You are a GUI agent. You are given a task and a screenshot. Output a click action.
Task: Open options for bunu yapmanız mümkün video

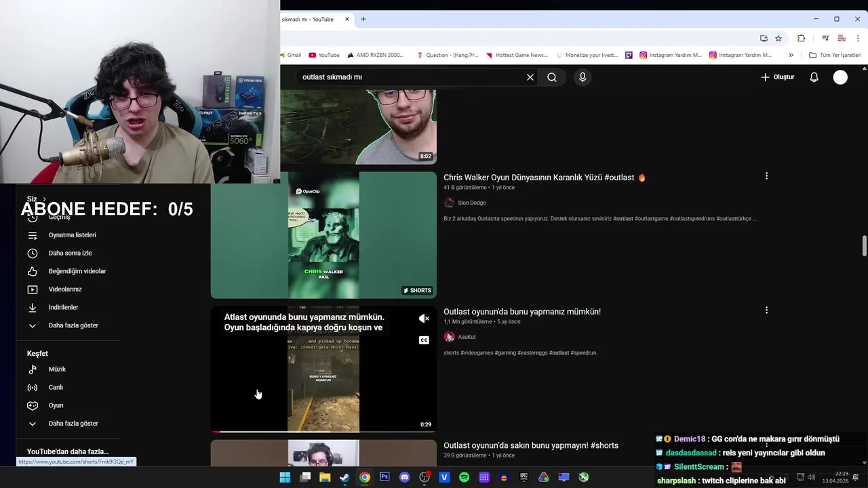[x=766, y=310]
